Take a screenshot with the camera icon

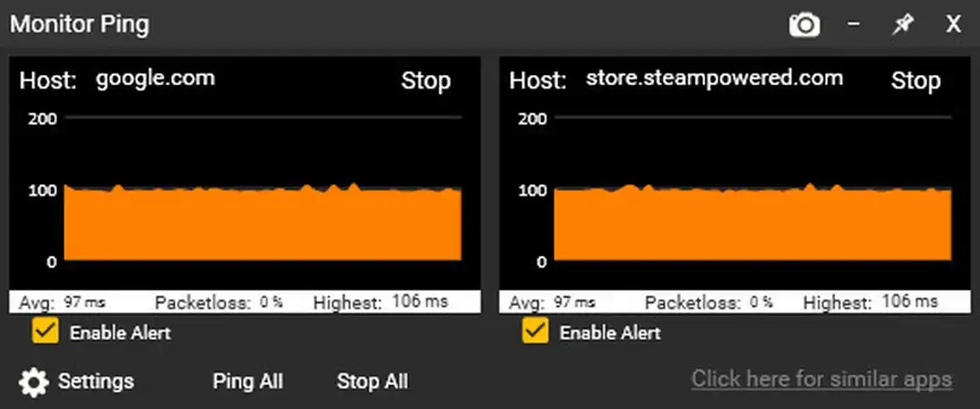804,25
